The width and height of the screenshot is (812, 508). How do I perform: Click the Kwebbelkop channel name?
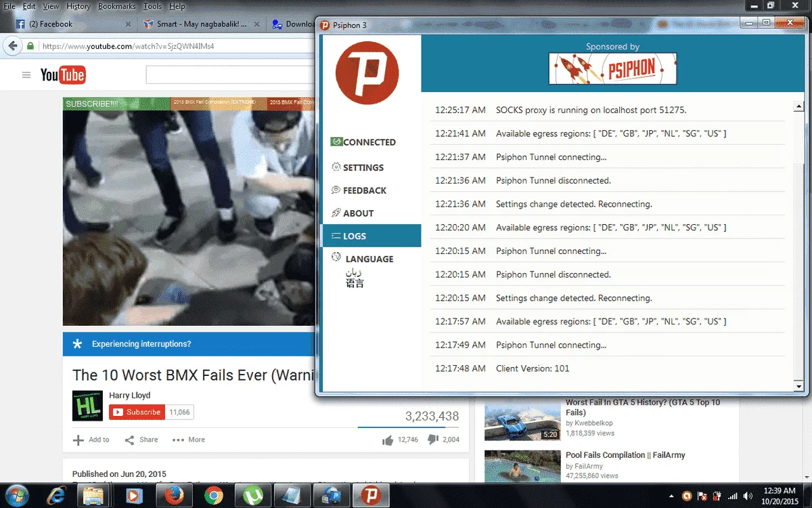pyautogui.click(x=593, y=423)
